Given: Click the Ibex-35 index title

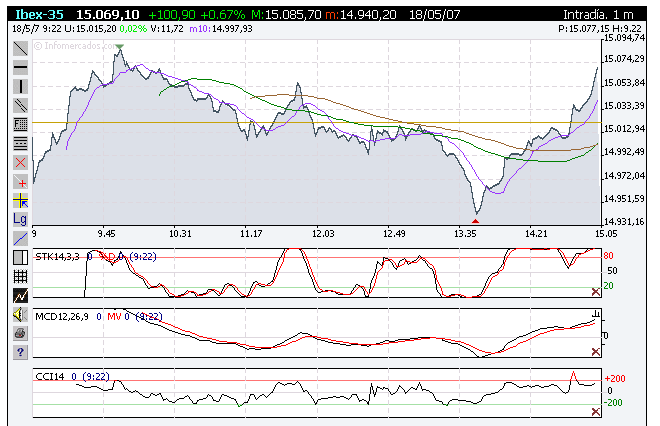Looking at the screenshot, I should point(39,15).
